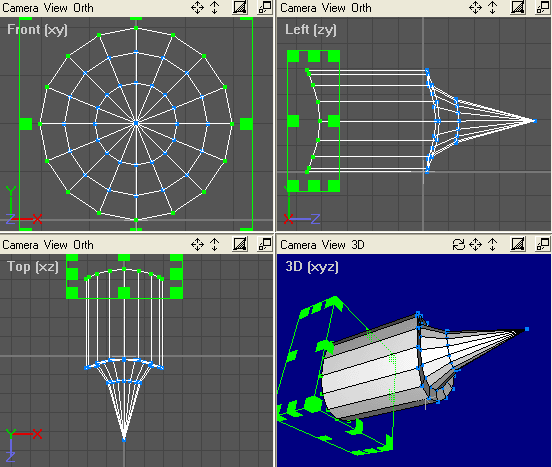This screenshot has width=552, height=467.
Task: Click the pan icon in the Left viewport header
Action: [x=475, y=7]
